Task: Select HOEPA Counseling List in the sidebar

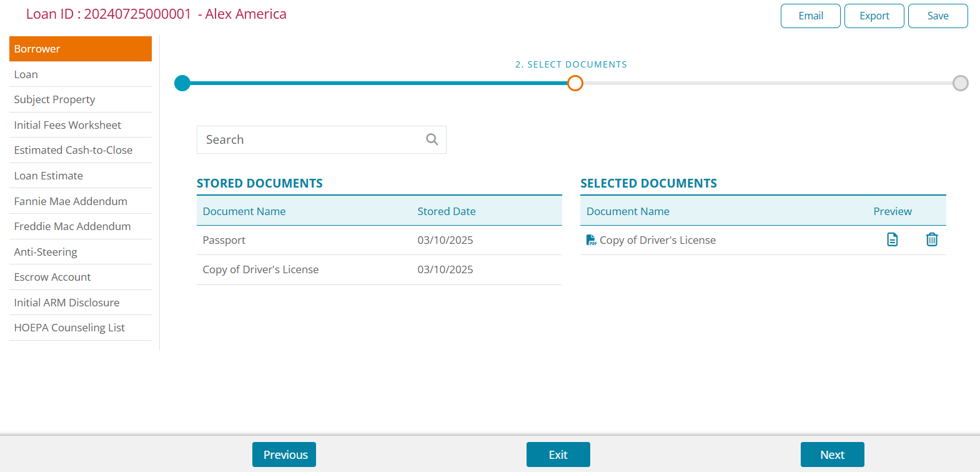Action: 81,328
